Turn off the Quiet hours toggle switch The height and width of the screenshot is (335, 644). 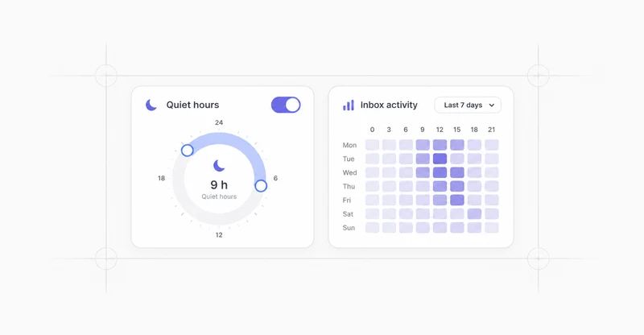286,105
